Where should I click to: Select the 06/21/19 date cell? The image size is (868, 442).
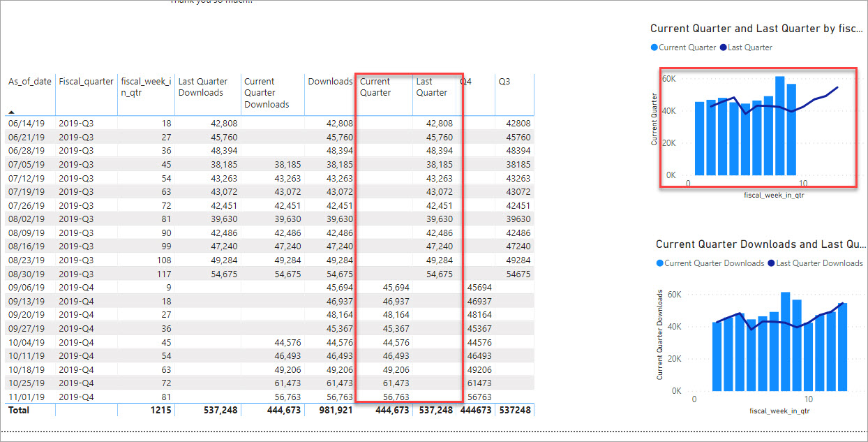[26, 137]
